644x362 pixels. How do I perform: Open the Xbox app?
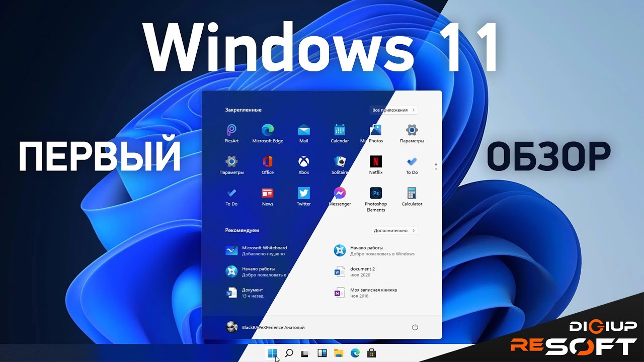pos(303,165)
